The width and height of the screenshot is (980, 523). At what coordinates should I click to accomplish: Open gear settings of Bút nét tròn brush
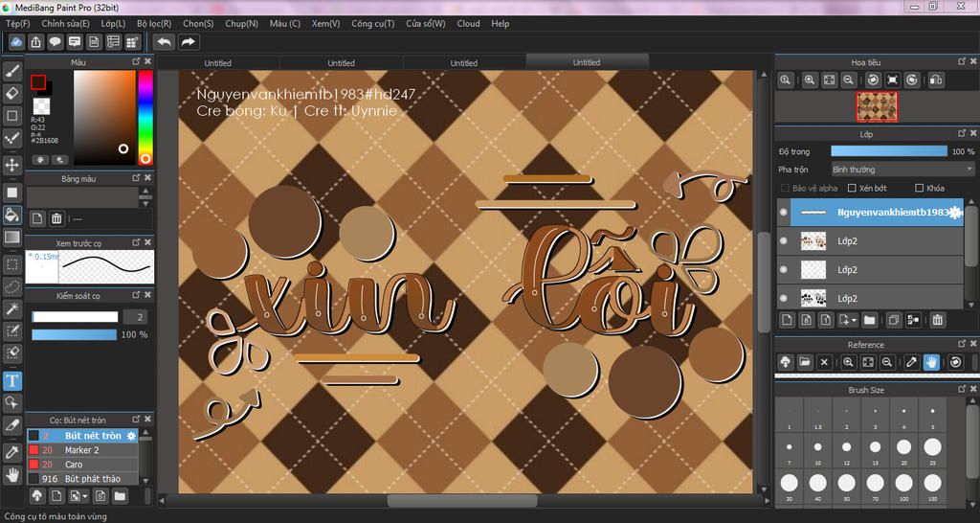(x=131, y=436)
